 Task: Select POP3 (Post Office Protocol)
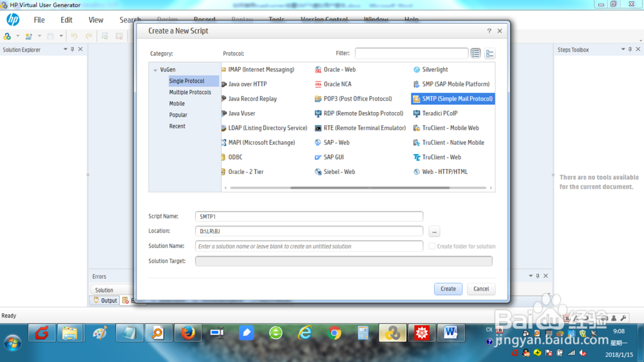click(x=353, y=99)
